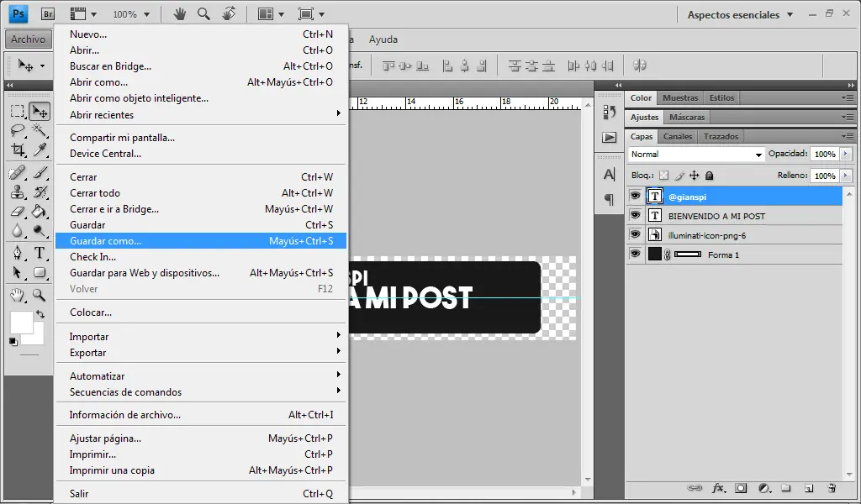The width and height of the screenshot is (861, 504).
Task: Open the Capas panel options menu
Action: (848, 136)
